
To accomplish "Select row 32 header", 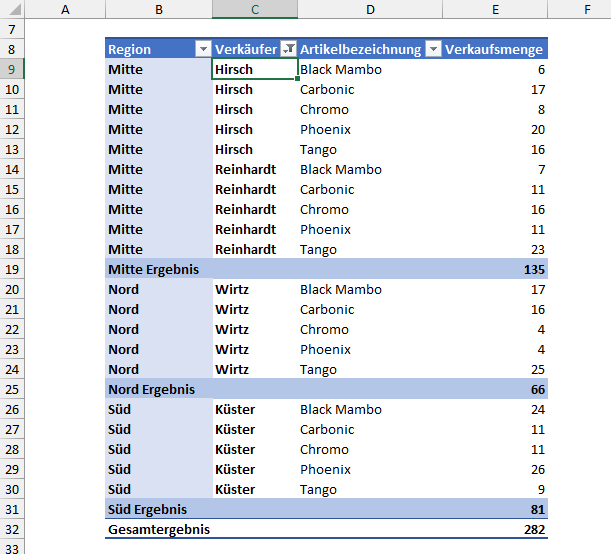I will pos(11,529).
